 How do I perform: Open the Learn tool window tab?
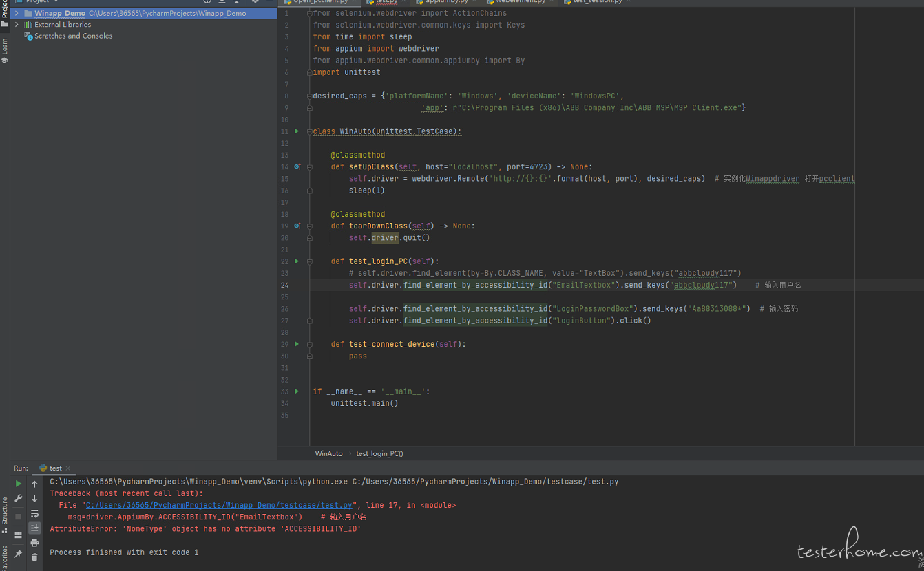tap(5, 50)
